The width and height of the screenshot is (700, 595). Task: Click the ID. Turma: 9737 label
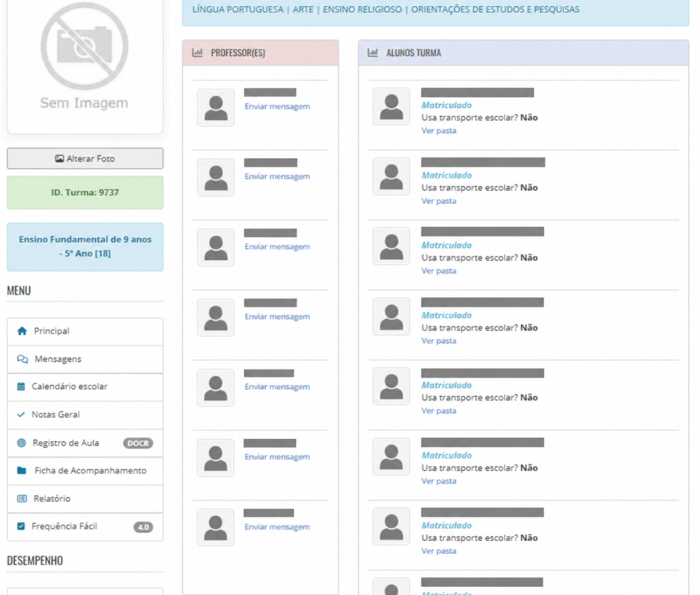[x=85, y=193]
